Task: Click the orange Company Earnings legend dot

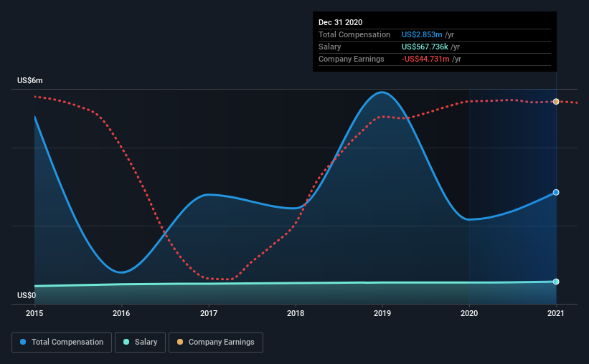Action: [x=180, y=342]
